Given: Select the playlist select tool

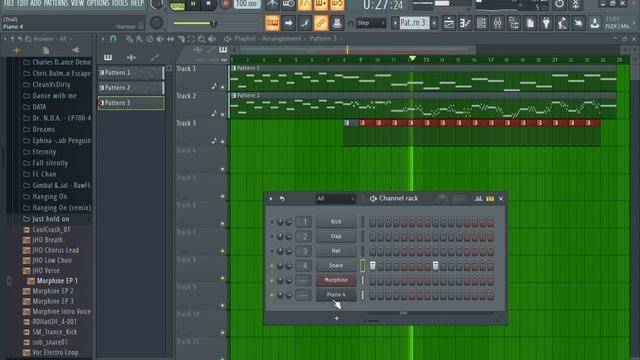Looking at the screenshot, I should click(x=191, y=39).
